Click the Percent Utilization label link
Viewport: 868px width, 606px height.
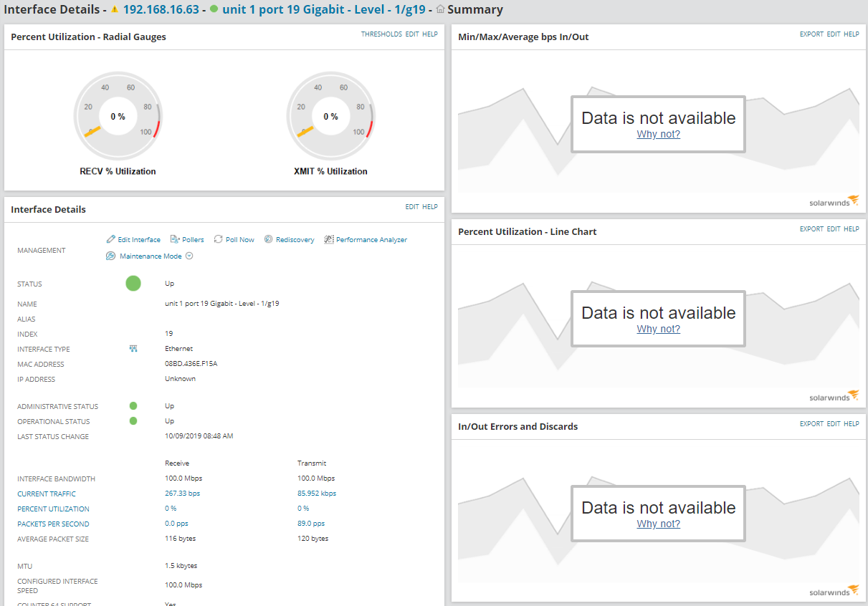[x=53, y=509]
